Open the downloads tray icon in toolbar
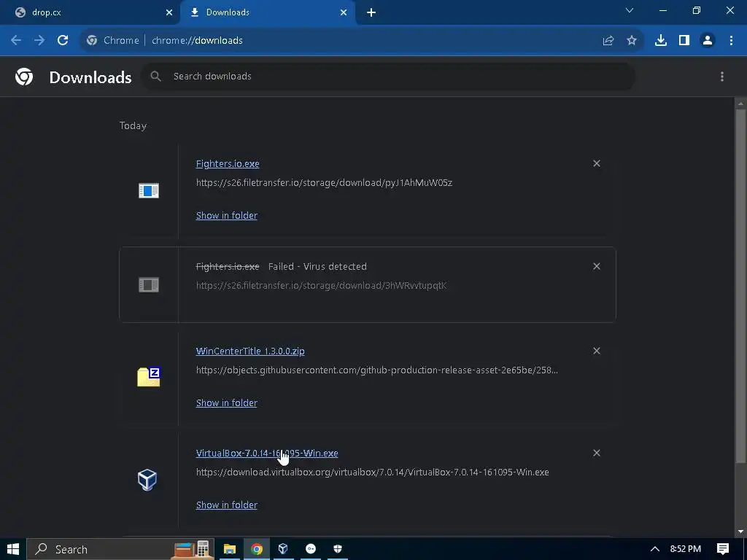This screenshot has width=747, height=560. coord(661,41)
